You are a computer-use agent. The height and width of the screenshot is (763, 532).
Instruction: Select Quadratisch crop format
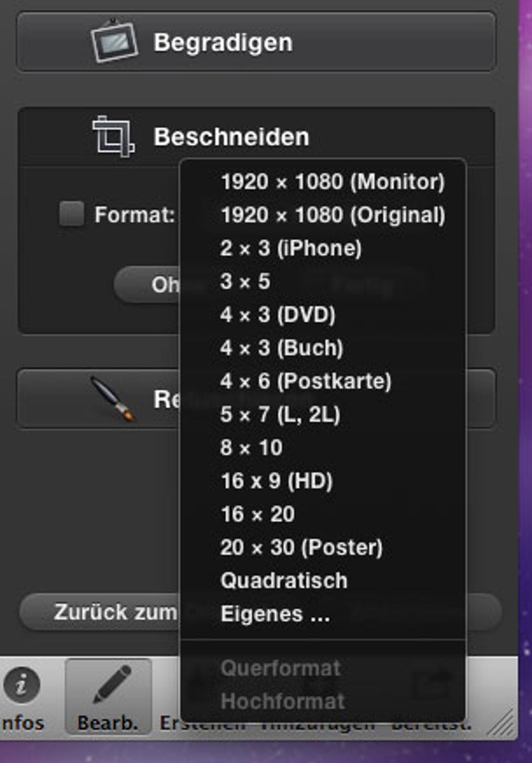(x=284, y=581)
